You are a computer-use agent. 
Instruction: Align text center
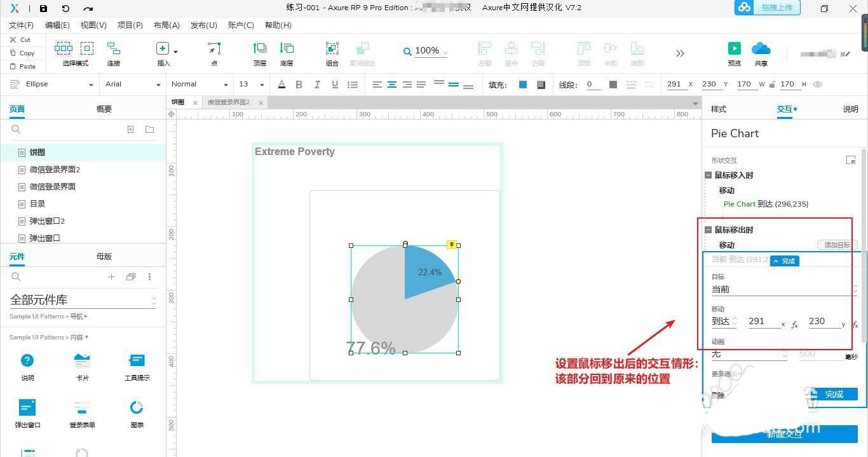392,85
